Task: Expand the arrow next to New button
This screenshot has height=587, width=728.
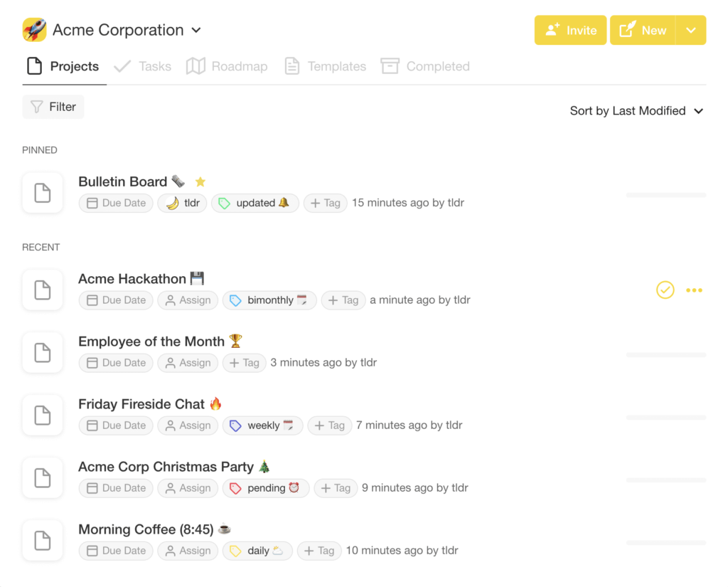Action: point(690,31)
